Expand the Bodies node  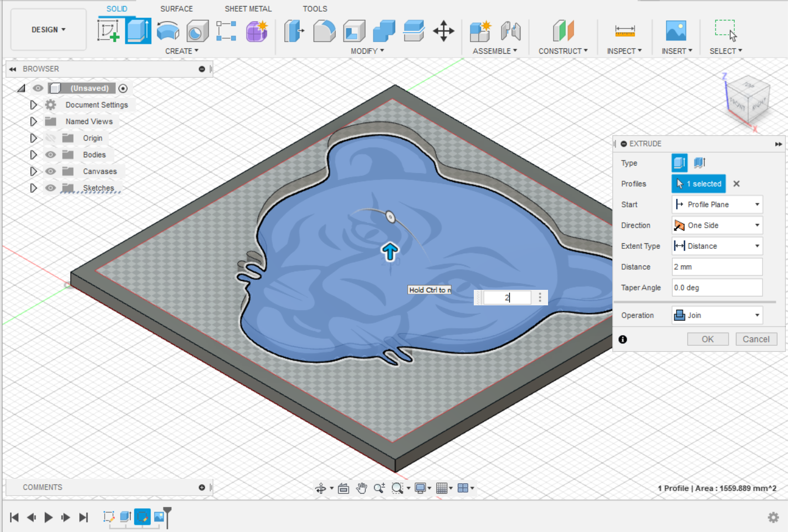33,155
